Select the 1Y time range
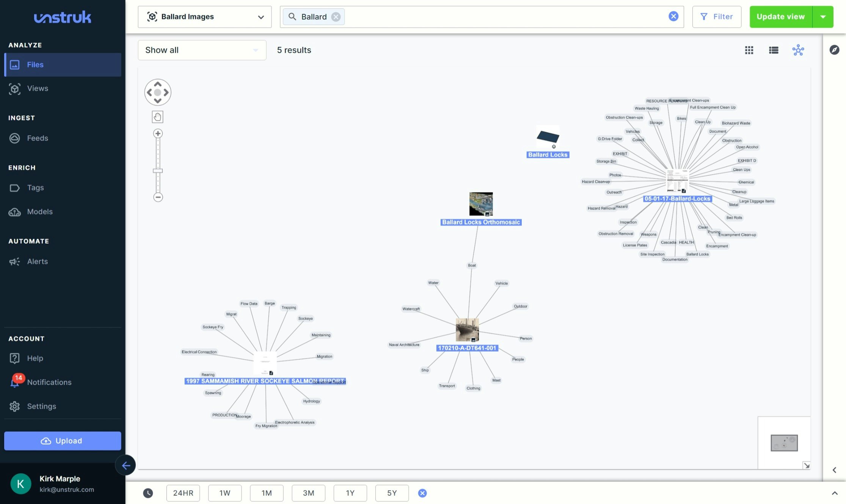Image resolution: width=846 pixels, height=504 pixels. click(350, 493)
